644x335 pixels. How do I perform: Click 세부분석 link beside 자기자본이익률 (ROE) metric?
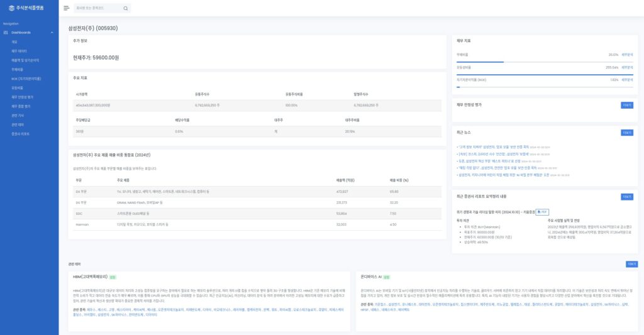point(627,80)
